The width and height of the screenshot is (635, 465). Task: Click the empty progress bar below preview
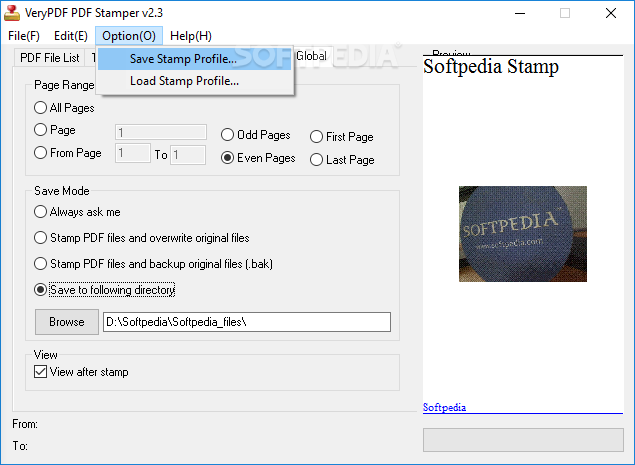click(x=523, y=440)
